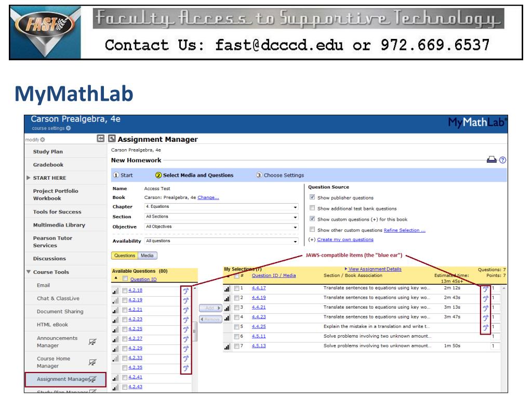Open available question link 4.2.43
532x399 pixels.
(136, 387)
